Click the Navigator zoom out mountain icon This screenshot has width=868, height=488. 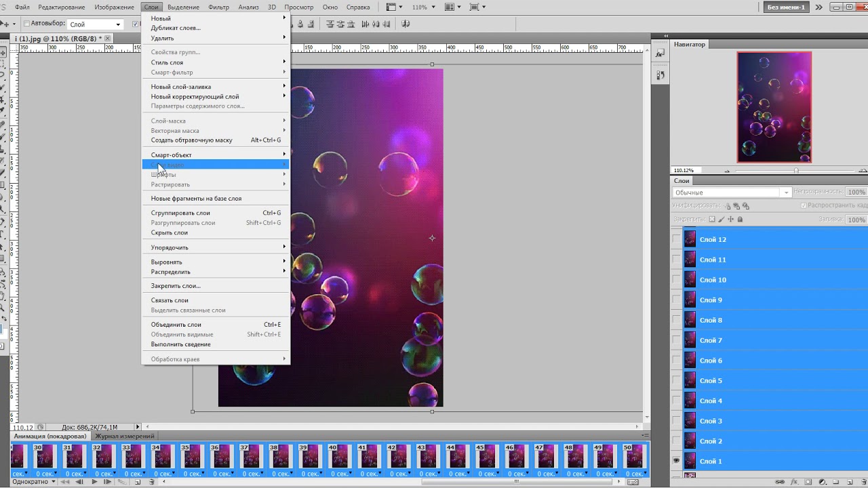tap(727, 171)
